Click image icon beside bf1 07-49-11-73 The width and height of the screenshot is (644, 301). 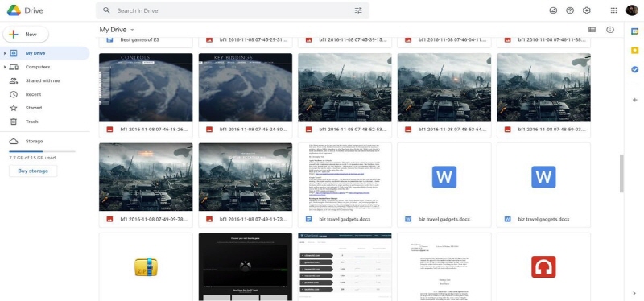(209, 219)
